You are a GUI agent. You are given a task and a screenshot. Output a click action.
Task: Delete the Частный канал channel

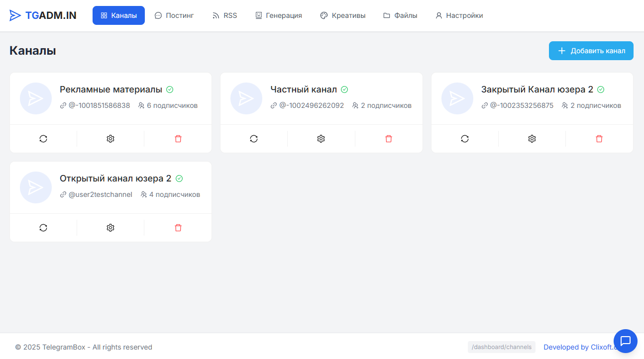[389, 139]
